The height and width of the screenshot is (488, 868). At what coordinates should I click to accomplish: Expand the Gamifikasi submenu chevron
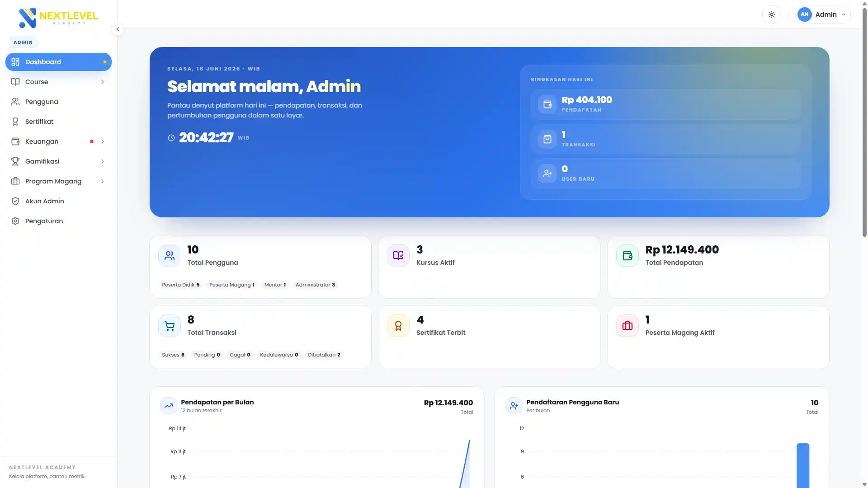click(103, 161)
